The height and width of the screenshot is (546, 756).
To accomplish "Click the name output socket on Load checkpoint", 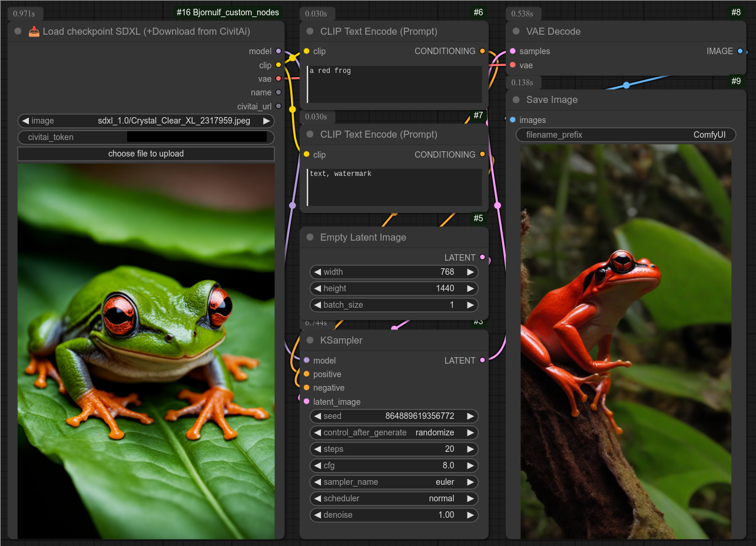I will click(278, 92).
